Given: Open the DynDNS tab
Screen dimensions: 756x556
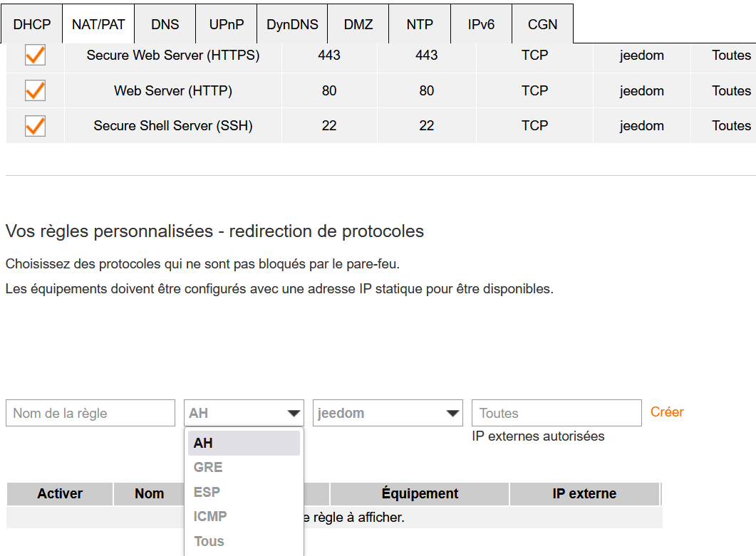Looking at the screenshot, I should (292, 24).
